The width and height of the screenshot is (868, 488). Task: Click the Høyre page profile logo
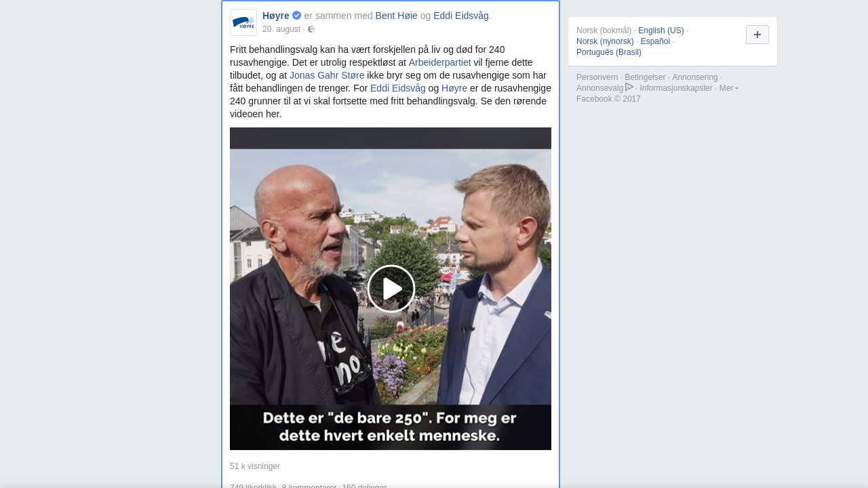243,22
